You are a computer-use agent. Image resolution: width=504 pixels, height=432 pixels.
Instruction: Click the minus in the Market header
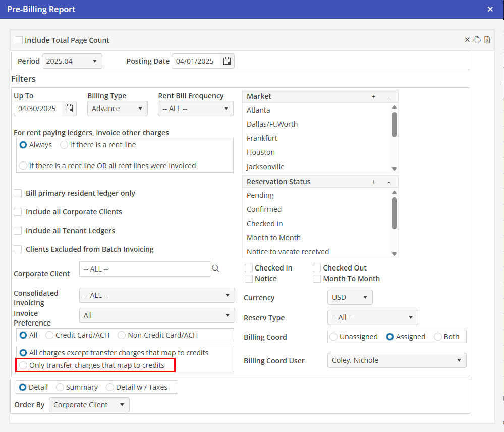(388, 96)
